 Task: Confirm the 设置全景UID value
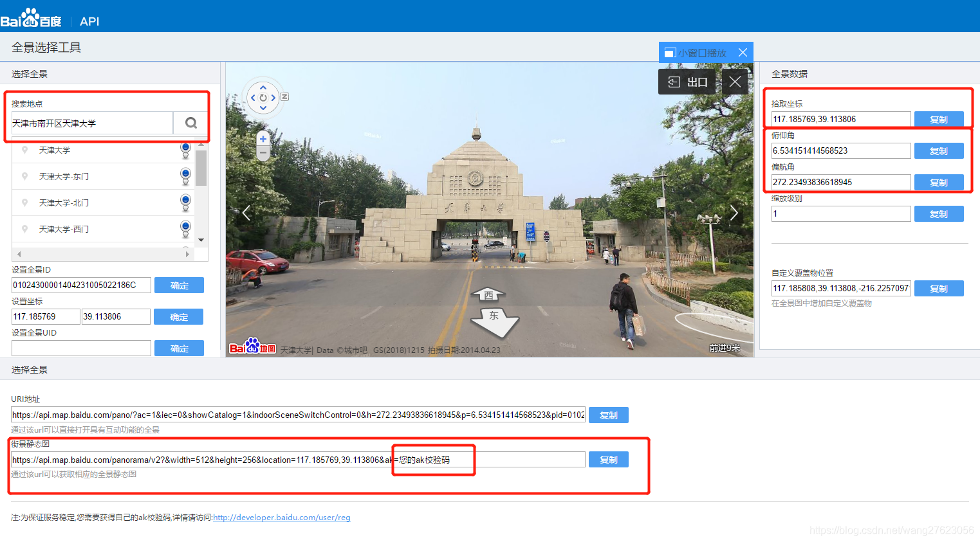(179, 348)
